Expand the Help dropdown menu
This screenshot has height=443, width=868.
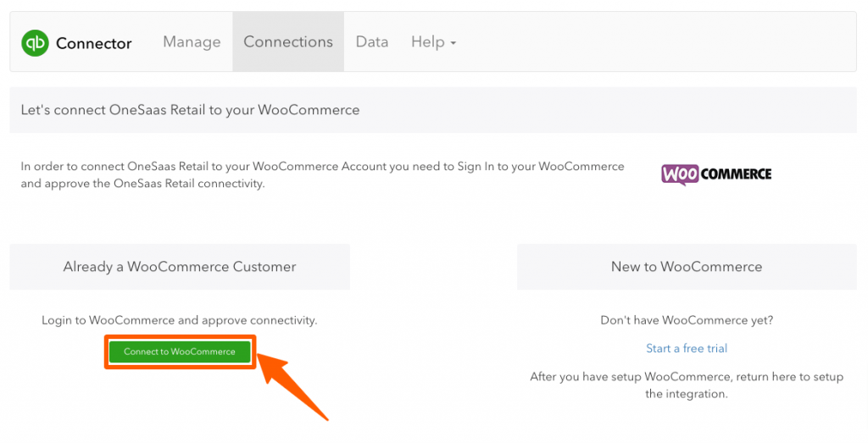[x=433, y=42]
